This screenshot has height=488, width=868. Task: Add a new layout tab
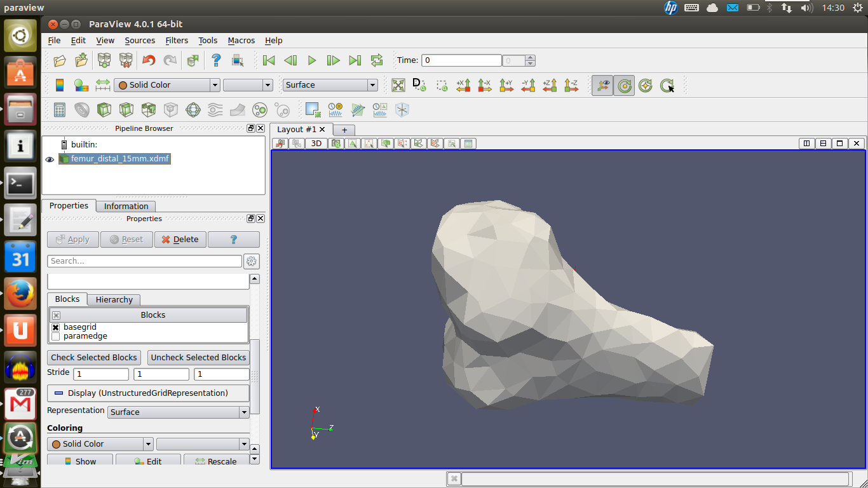click(x=344, y=130)
